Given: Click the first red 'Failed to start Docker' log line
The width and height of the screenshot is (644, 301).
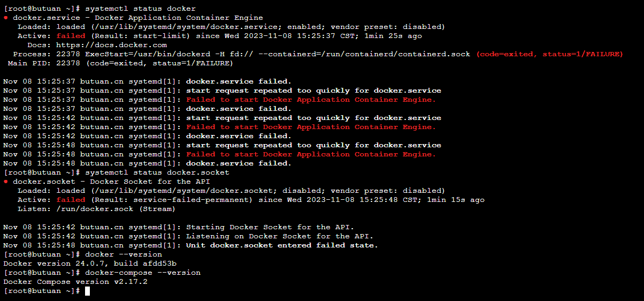Looking at the screenshot, I should 311,100.
